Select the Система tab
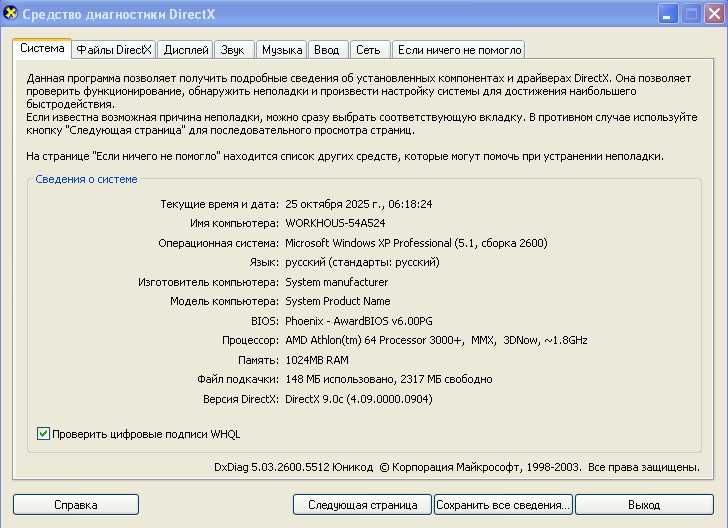This screenshot has width=728, height=528. coord(42,48)
